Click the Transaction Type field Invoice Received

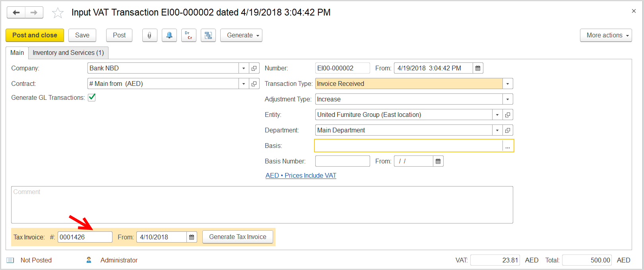click(x=409, y=84)
